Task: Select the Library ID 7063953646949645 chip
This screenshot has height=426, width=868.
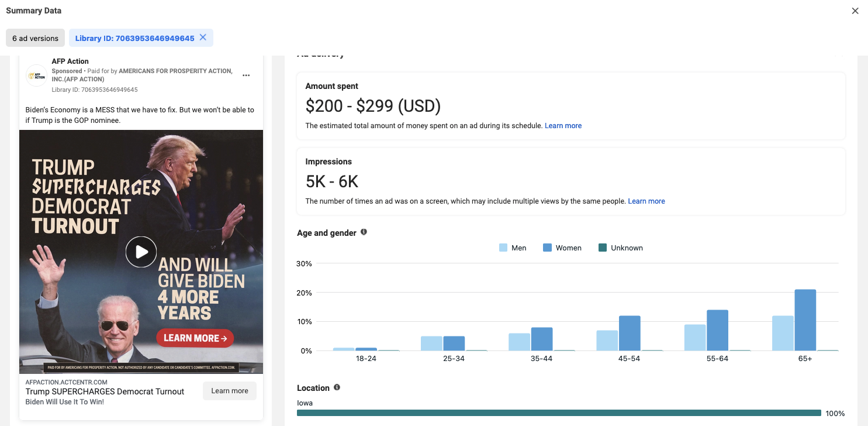Action: tap(141, 38)
